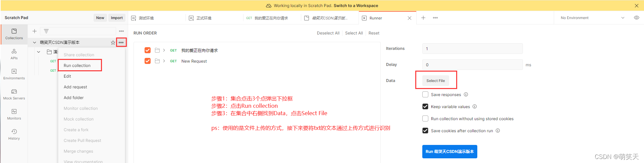Star the 萌笑天CSDN演示版本 collection
Screen dimensions: 644x163
pyautogui.click(x=113, y=43)
